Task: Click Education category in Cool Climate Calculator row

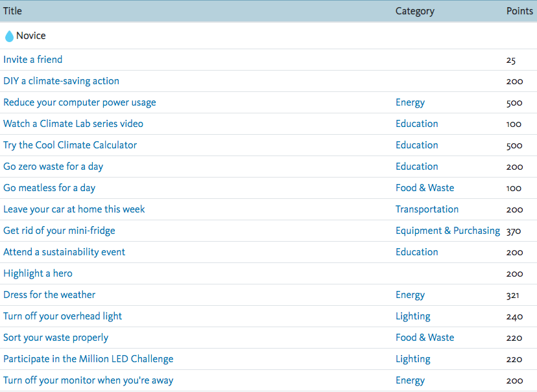Action: 417,145
